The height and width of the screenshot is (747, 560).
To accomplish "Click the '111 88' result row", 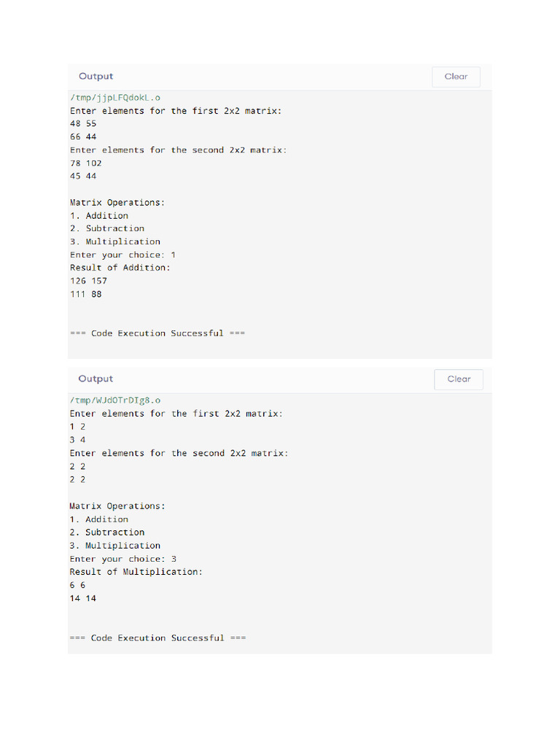I will pyautogui.click(x=86, y=294).
